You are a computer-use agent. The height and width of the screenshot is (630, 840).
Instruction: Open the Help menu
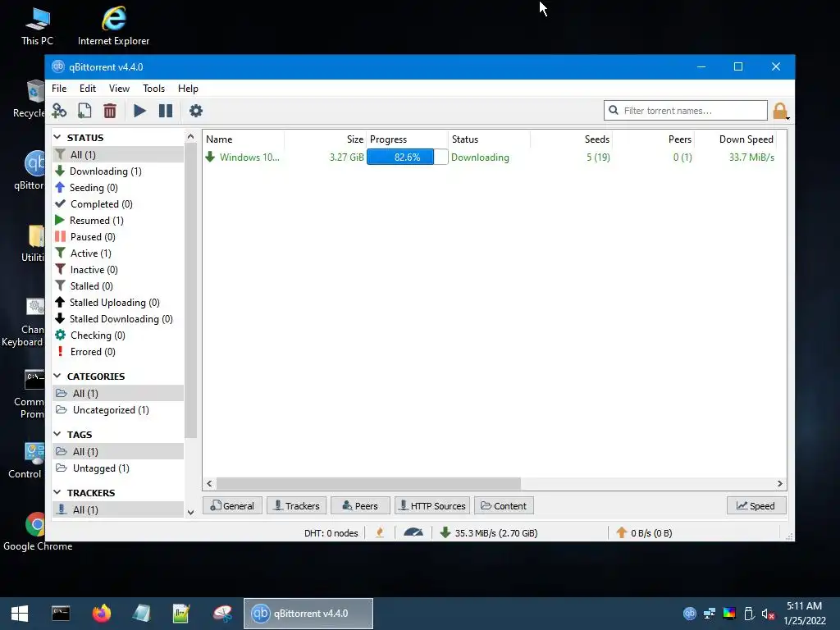pyautogui.click(x=188, y=89)
